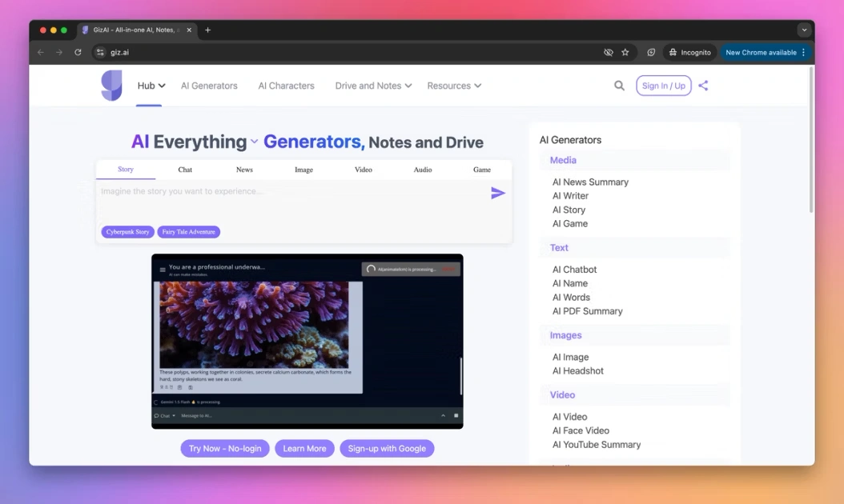Screen dimensions: 844x504
Task: Submit the story prompt with the send arrow
Action: (498, 193)
